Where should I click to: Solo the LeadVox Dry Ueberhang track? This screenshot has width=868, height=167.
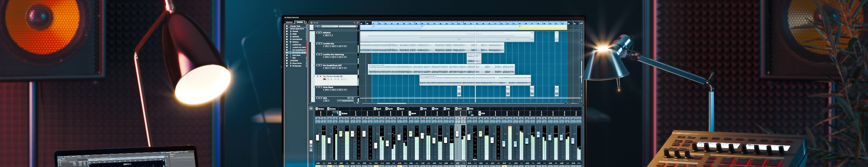(x=320, y=54)
